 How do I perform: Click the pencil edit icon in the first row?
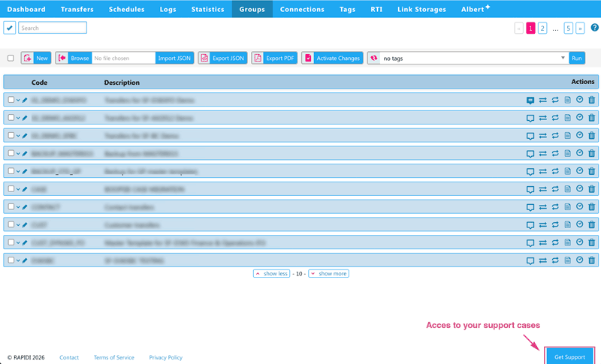click(25, 99)
